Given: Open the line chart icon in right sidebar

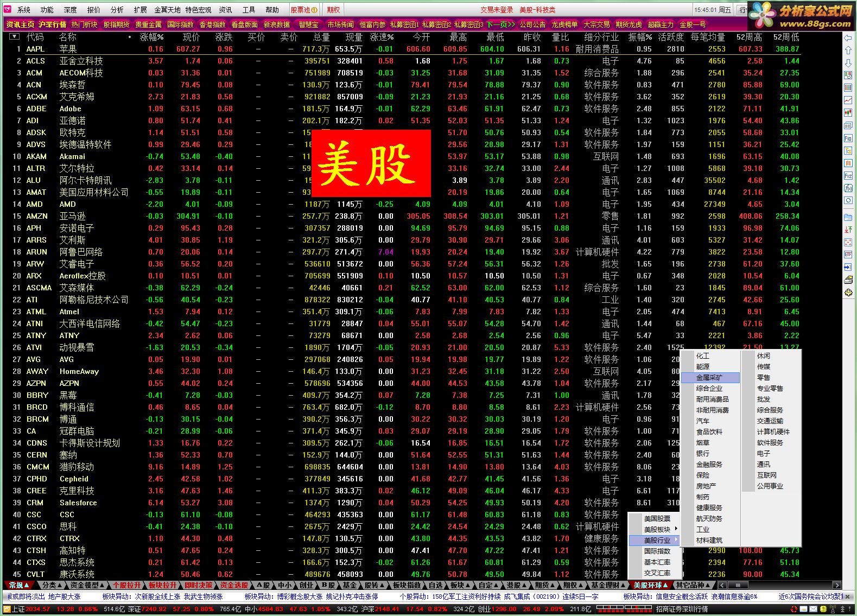Looking at the screenshot, I should 848,100.
